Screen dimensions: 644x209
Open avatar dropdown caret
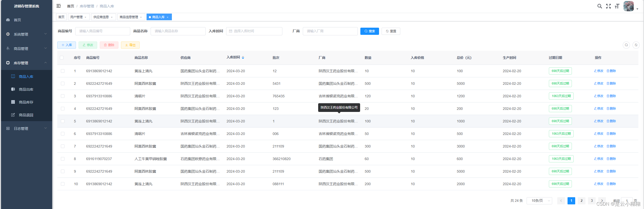point(637,9)
